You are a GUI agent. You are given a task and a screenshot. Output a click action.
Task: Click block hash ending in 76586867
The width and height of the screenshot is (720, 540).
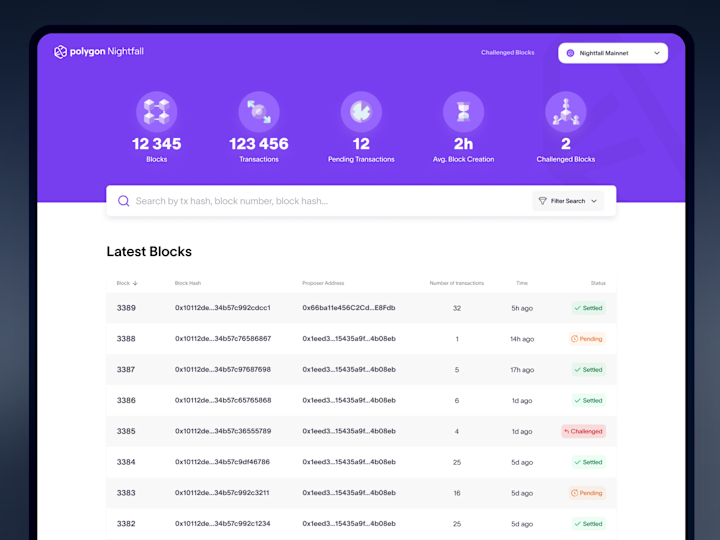223,338
